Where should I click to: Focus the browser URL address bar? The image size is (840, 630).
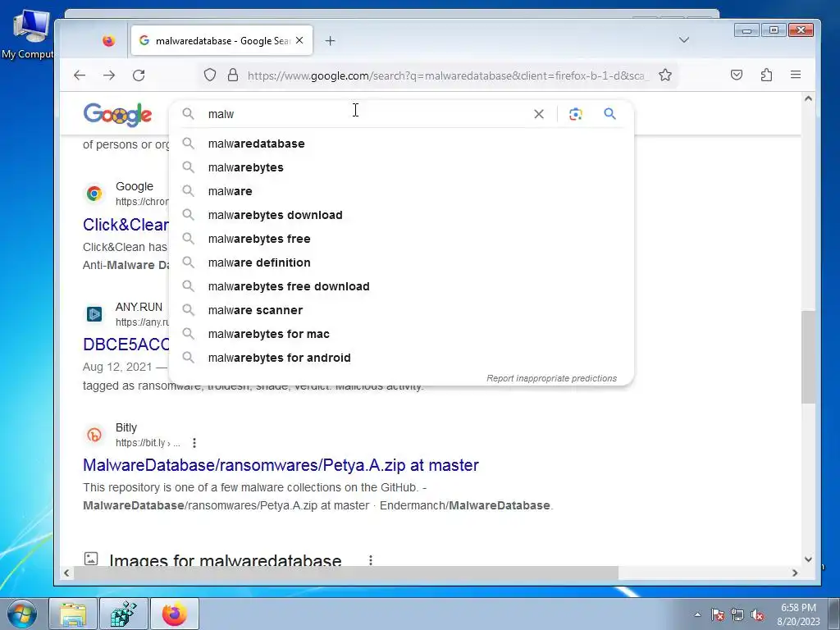(449, 75)
